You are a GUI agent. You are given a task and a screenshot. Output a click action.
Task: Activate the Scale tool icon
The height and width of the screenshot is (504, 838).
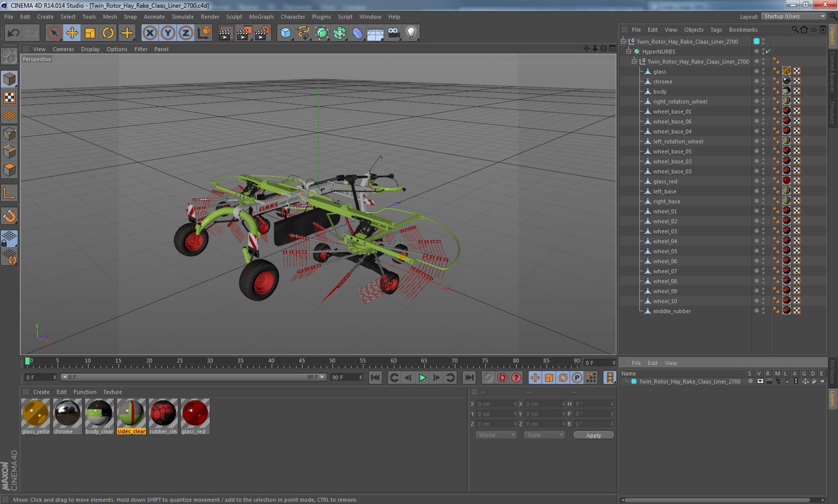coord(90,33)
